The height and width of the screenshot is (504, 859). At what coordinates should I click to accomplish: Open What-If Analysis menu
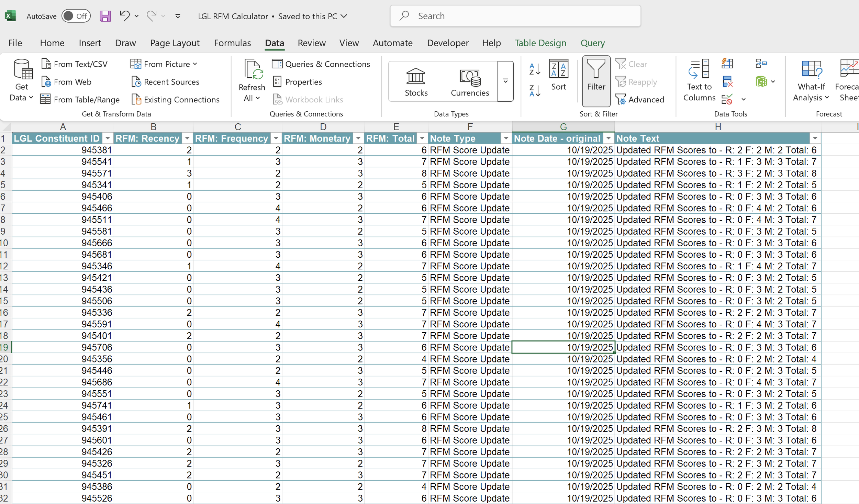coord(811,81)
